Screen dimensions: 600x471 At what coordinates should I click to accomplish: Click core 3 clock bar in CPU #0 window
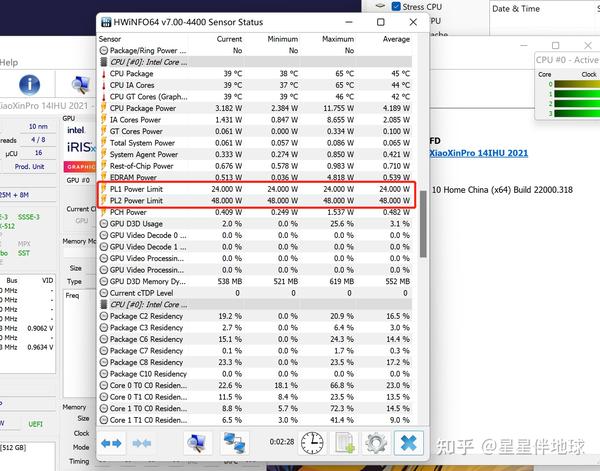tap(577, 114)
